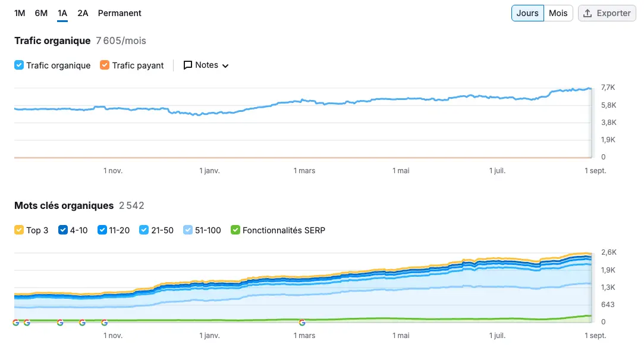The width and height of the screenshot is (644, 347).
Task: Toggle the 4-10 positions checkbox
Action: click(63, 230)
